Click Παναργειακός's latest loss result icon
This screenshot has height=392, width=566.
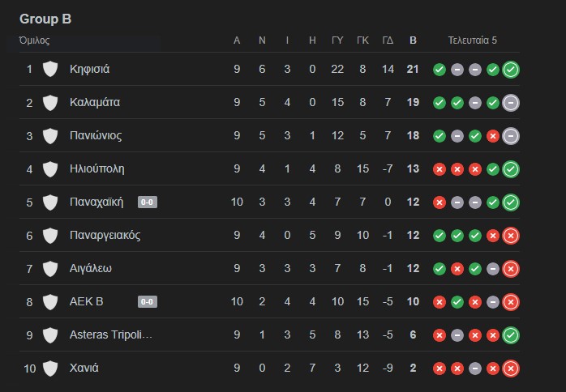[511, 236]
